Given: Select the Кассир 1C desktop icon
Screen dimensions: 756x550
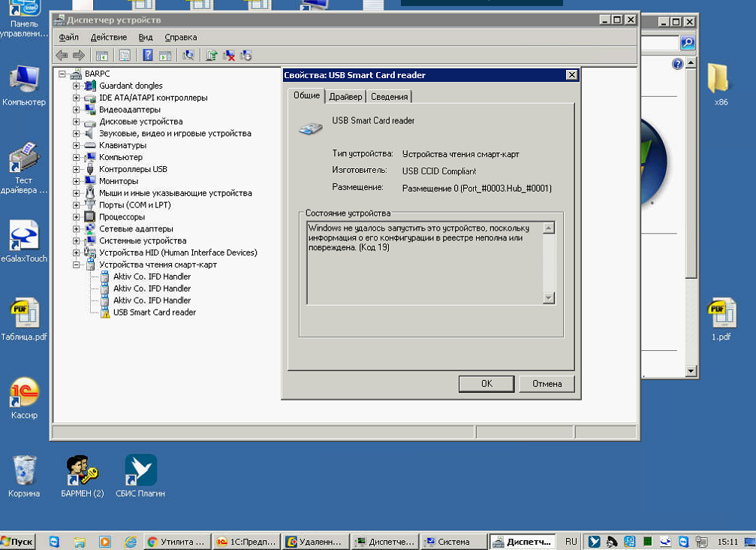Looking at the screenshot, I should click(24, 398).
